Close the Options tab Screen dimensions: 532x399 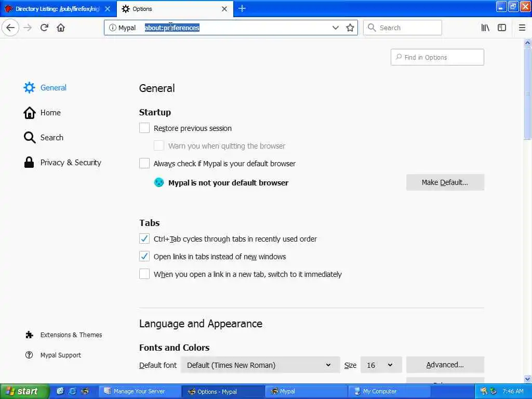[224, 9]
